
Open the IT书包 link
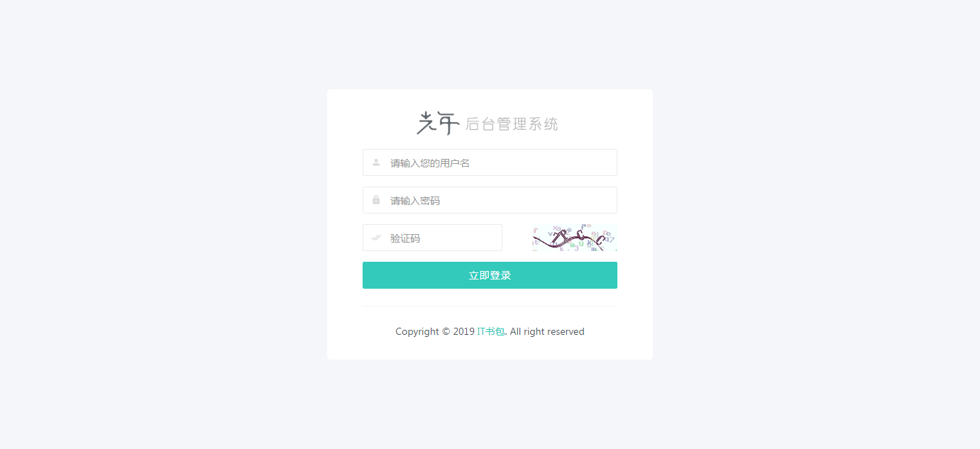click(x=490, y=331)
